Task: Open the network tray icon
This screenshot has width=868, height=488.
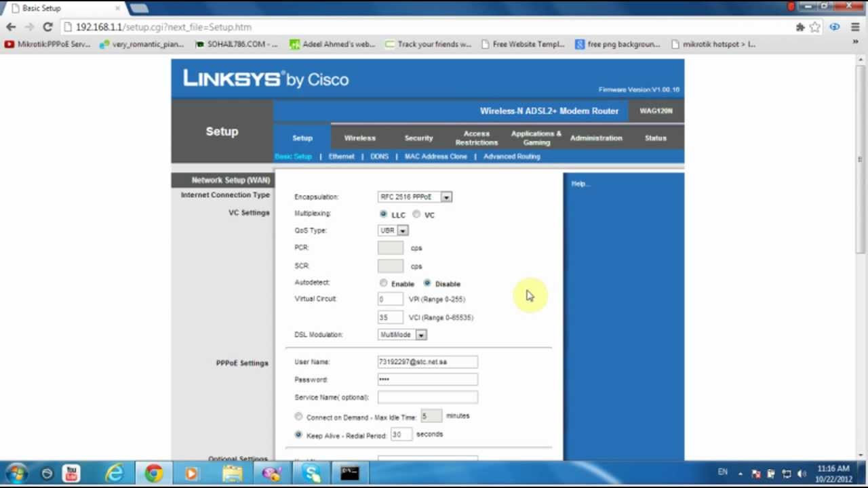Action: click(787, 474)
